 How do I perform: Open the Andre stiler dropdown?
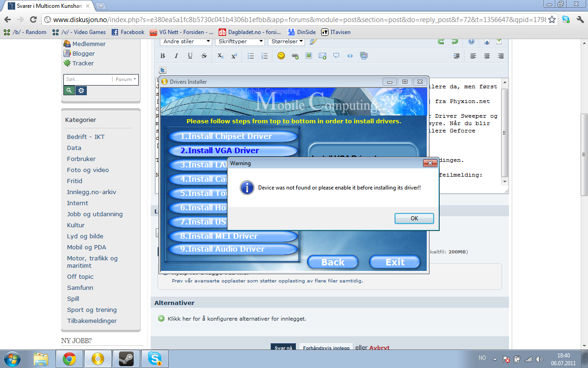[186, 41]
